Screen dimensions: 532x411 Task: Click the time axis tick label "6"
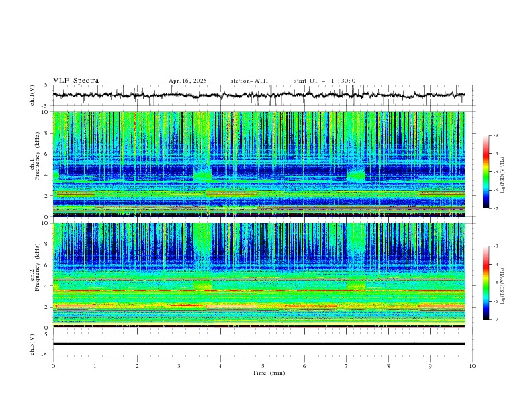click(x=304, y=366)
